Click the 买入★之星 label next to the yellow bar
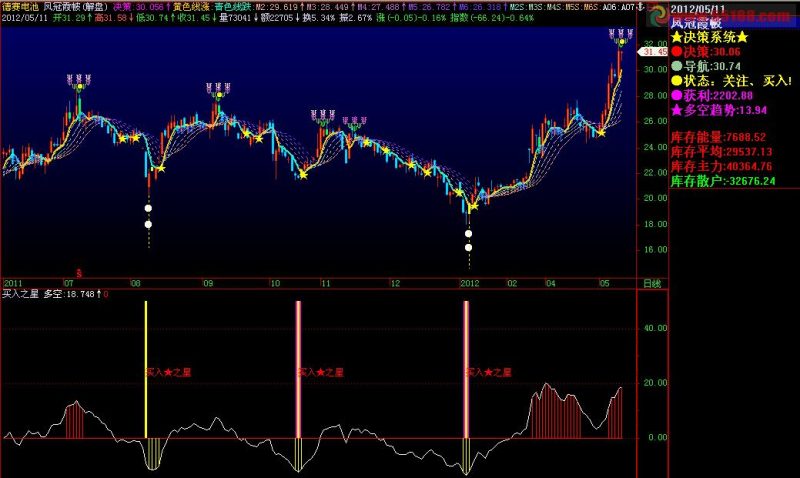The height and width of the screenshot is (478, 800). point(168,372)
